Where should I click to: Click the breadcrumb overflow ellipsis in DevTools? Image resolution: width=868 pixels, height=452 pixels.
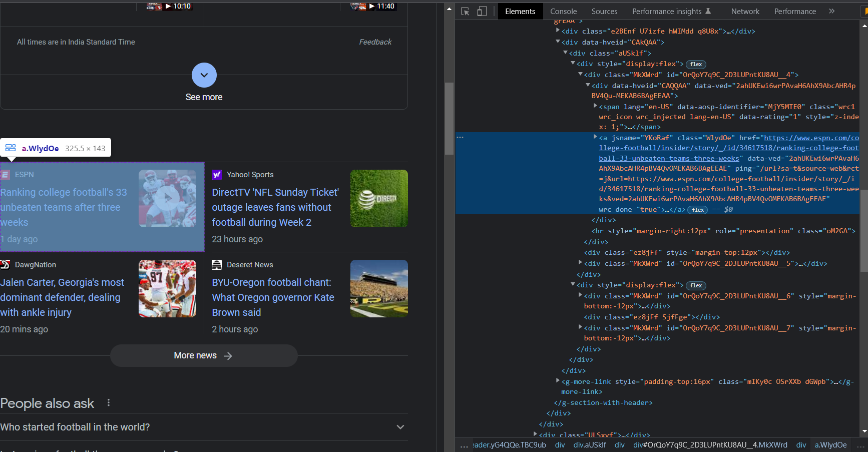pos(464,445)
